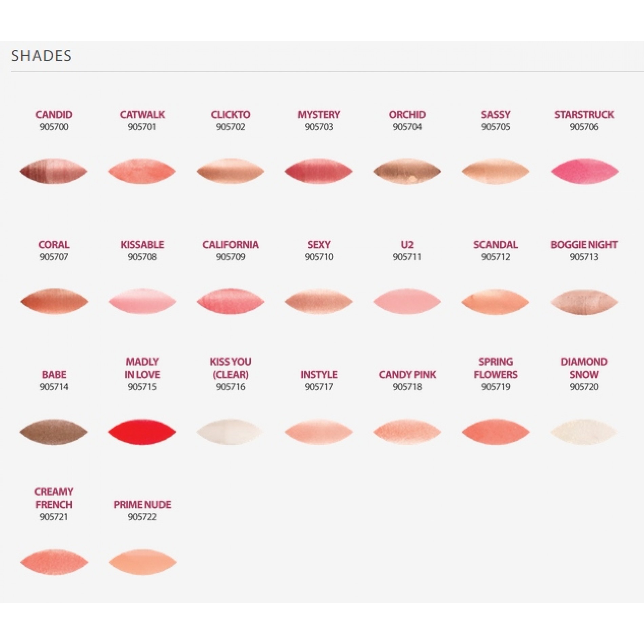Pick the Prime Nude swatch
This screenshot has width=644, height=644.
click(x=142, y=562)
